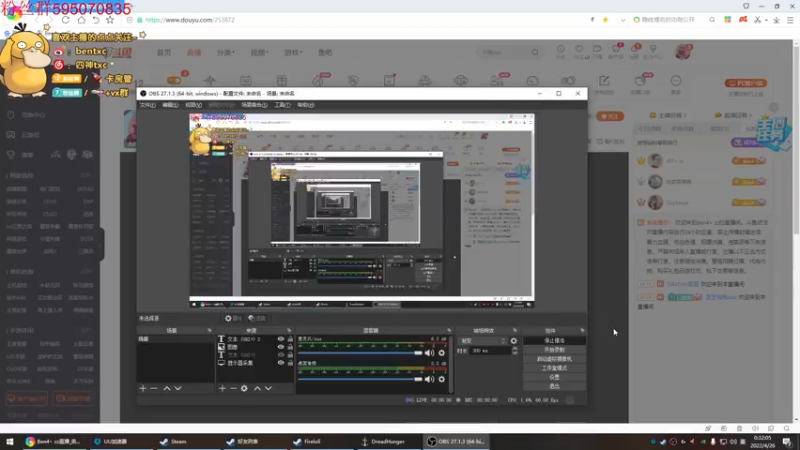Toggle lock on the image source row
The image size is (800, 450).
point(290,347)
